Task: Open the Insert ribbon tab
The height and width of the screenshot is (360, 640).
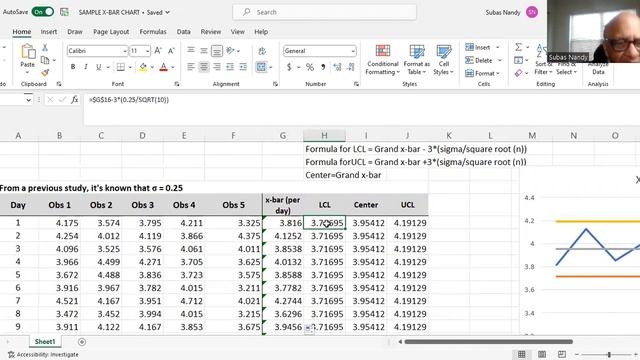Action: click(49, 31)
